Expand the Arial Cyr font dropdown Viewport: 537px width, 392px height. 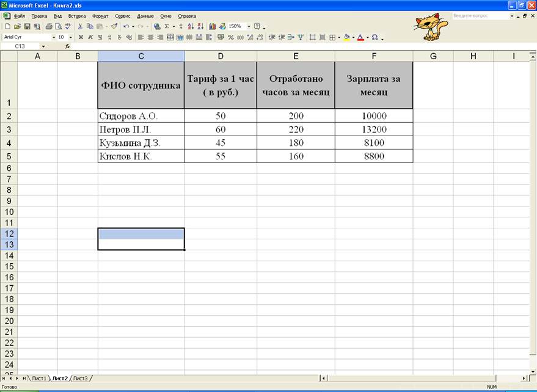pos(54,37)
